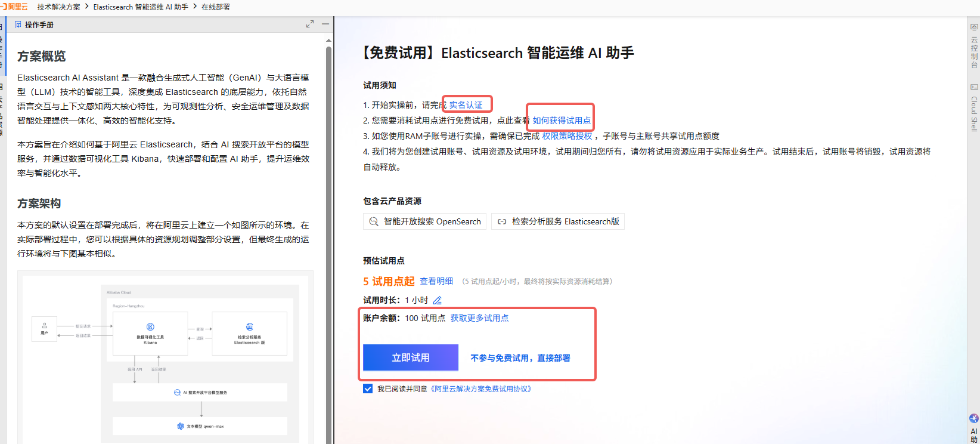Select 在线部署 breadcrumb item

(x=215, y=7)
